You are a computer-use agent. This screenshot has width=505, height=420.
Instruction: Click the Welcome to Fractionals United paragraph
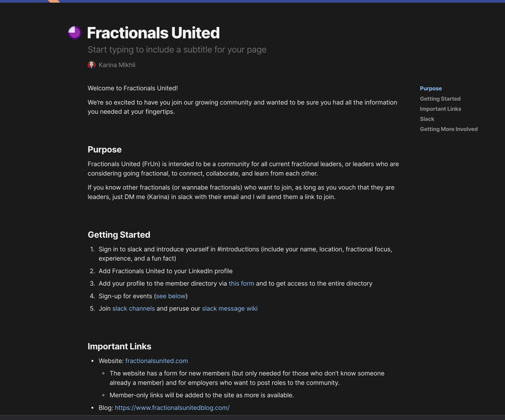click(x=133, y=88)
